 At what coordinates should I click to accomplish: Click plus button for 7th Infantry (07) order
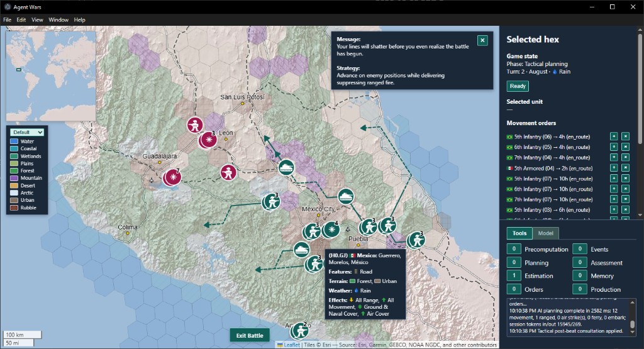pos(614,199)
